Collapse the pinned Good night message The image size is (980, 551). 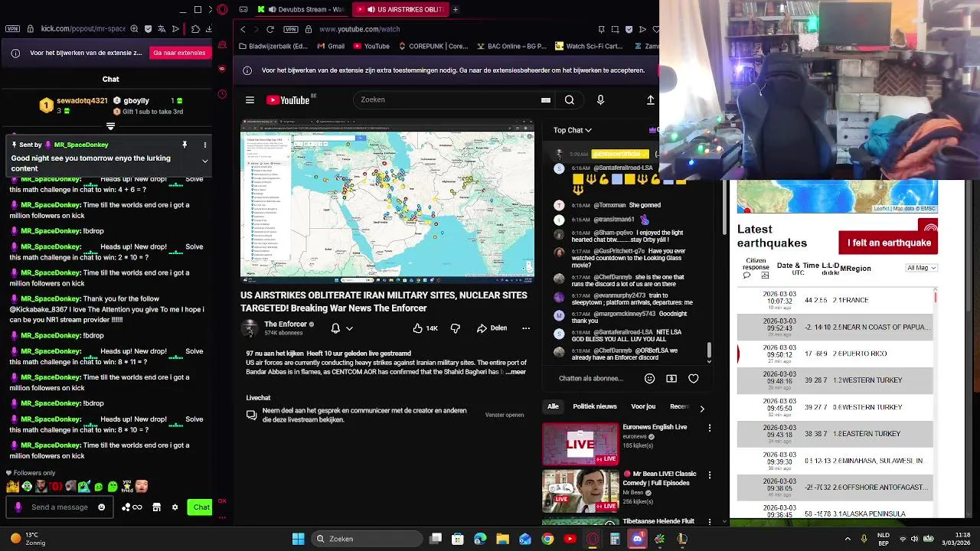[204, 161]
